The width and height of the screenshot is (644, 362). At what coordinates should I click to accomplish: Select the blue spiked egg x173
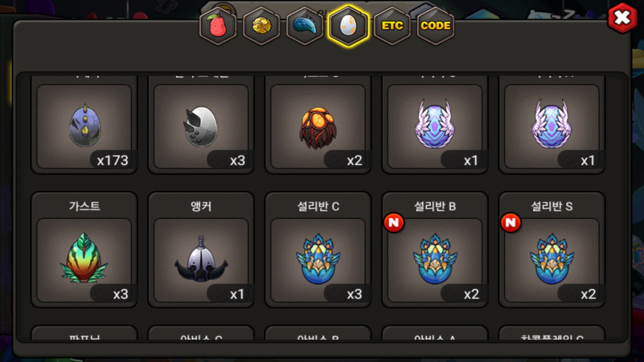point(84,126)
